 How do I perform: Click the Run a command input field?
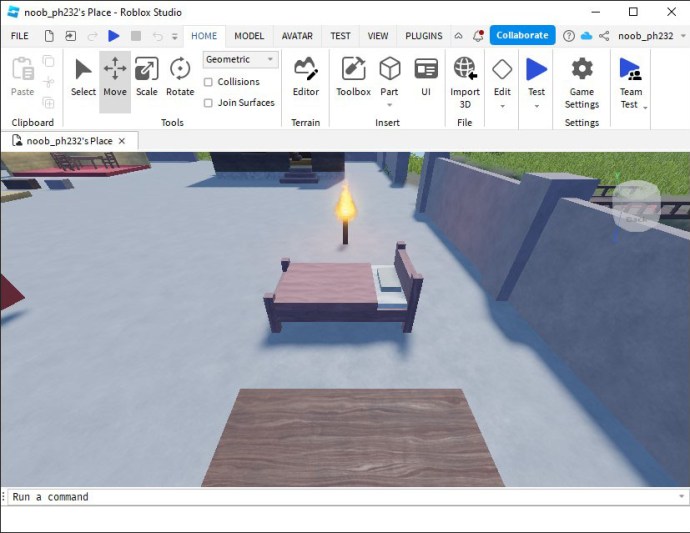click(340, 497)
